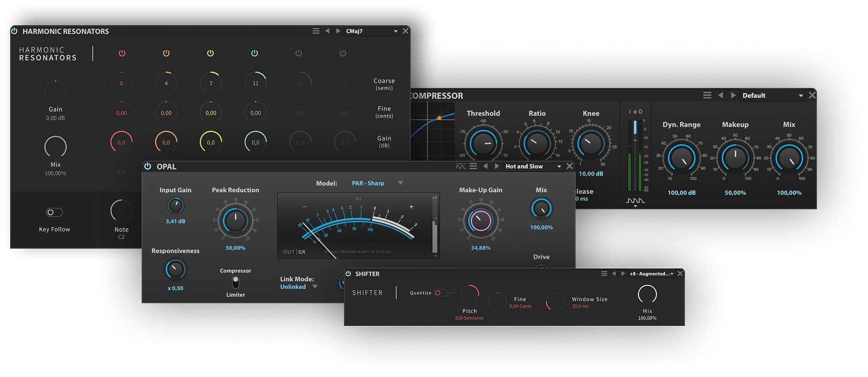Click the OPAL Peak Reduction knob
This screenshot has width=868, height=377.
[236, 220]
